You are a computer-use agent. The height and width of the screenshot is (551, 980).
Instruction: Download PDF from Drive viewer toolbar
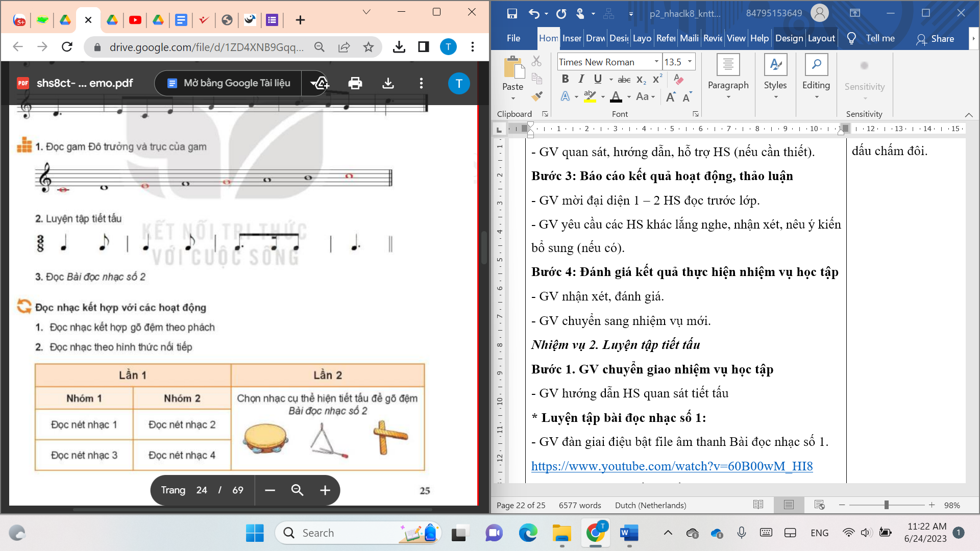tap(388, 83)
